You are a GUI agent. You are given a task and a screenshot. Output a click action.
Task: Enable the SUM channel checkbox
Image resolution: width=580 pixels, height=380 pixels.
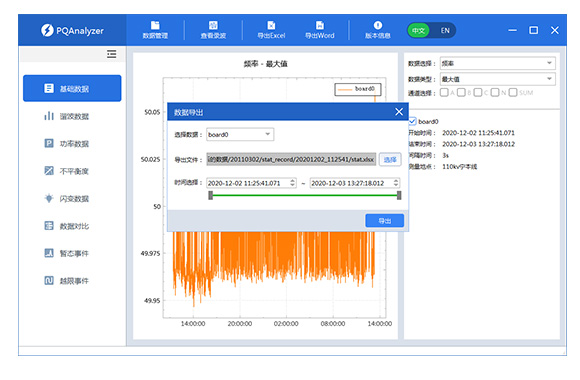click(x=513, y=93)
